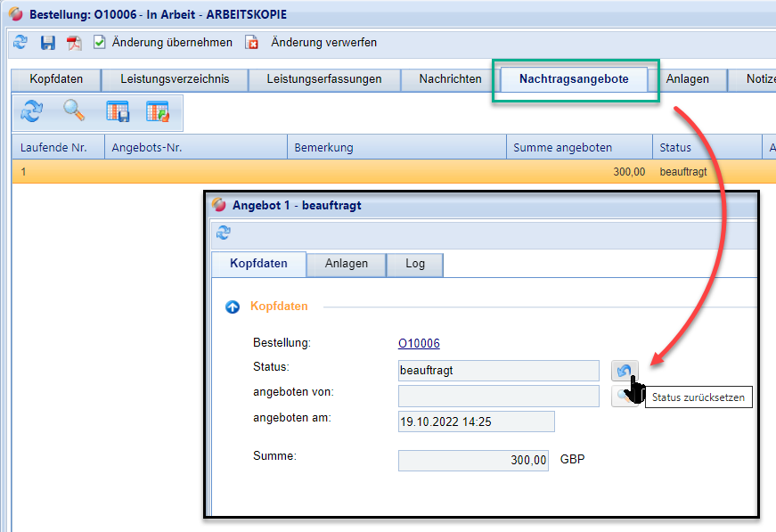
Task: Collapse the Kopfdaten section with arrow
Action: (233, 307)
